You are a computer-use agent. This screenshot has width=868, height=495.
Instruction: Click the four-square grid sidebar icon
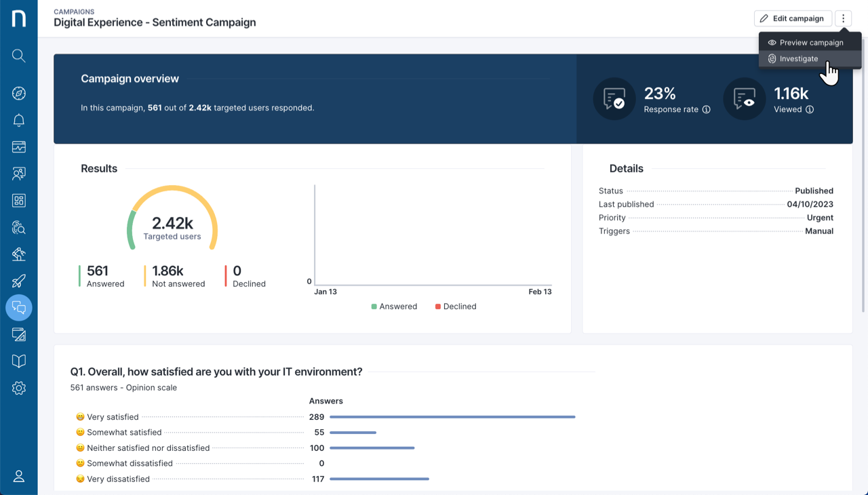pos(19,201)
